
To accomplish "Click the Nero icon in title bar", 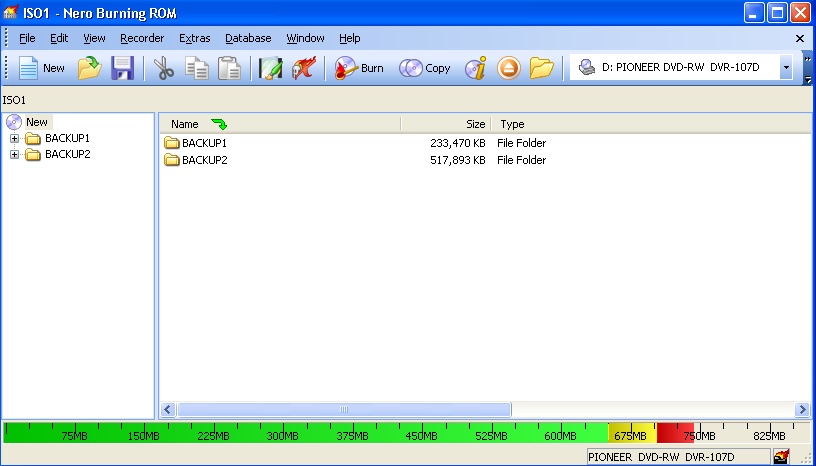I will pos(10,12).
